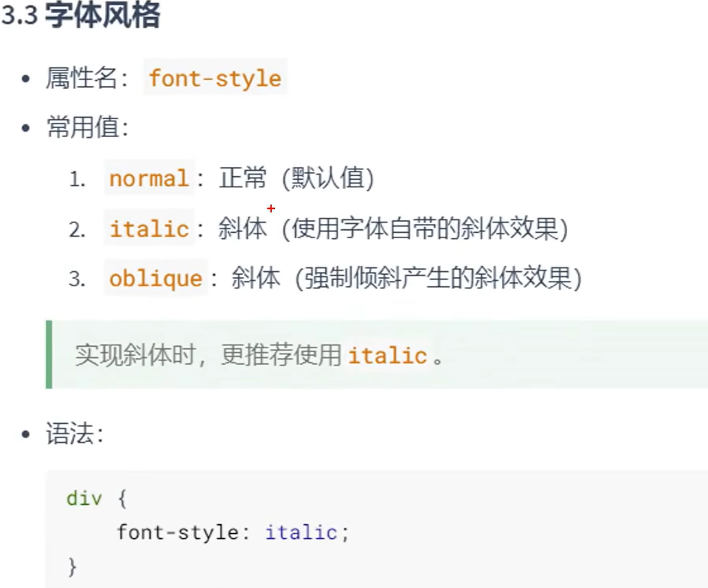Click the div selector in the code block

point(82,497)
